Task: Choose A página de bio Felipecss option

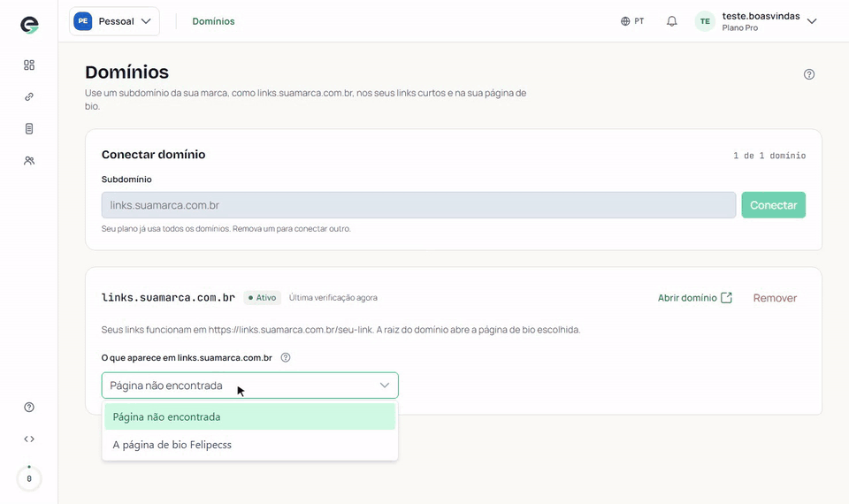Action: pos(249,445)
